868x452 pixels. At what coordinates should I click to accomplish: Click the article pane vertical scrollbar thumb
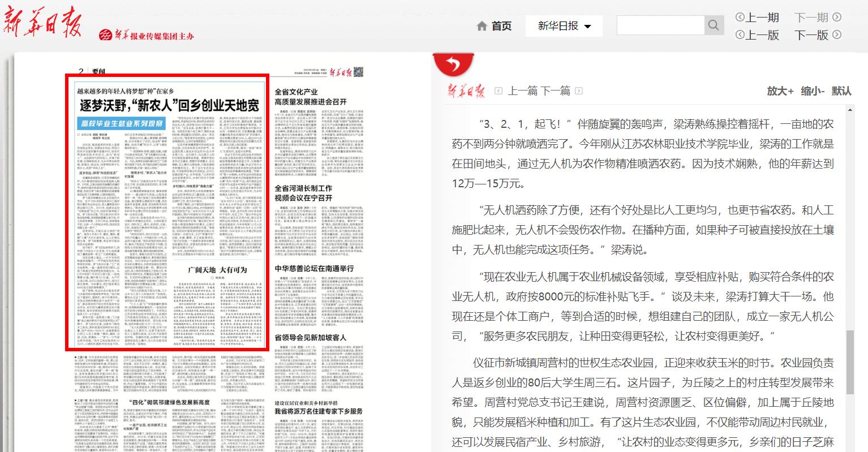(849, 362)
